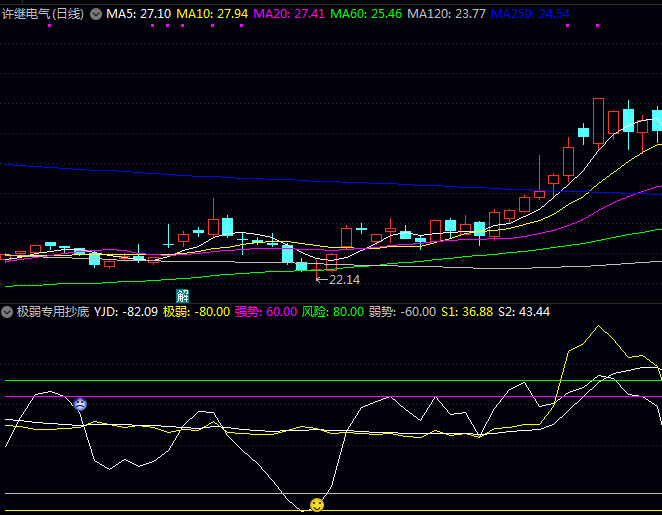Screen dimensions: 662x515
Task: Click the blue sad face signal icon
Action: click(x=80, y=404)
